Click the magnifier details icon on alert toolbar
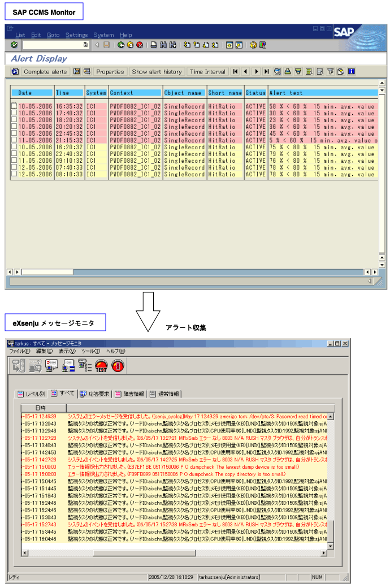390x588 pixels. (277, 71)
